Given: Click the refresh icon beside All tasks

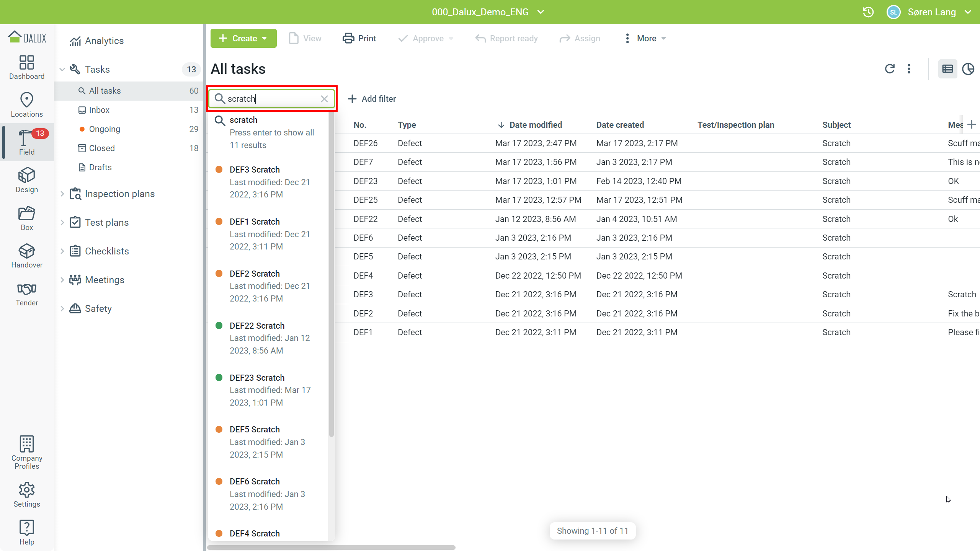Looking at the screenshot, I should click(x=890, y=69).
